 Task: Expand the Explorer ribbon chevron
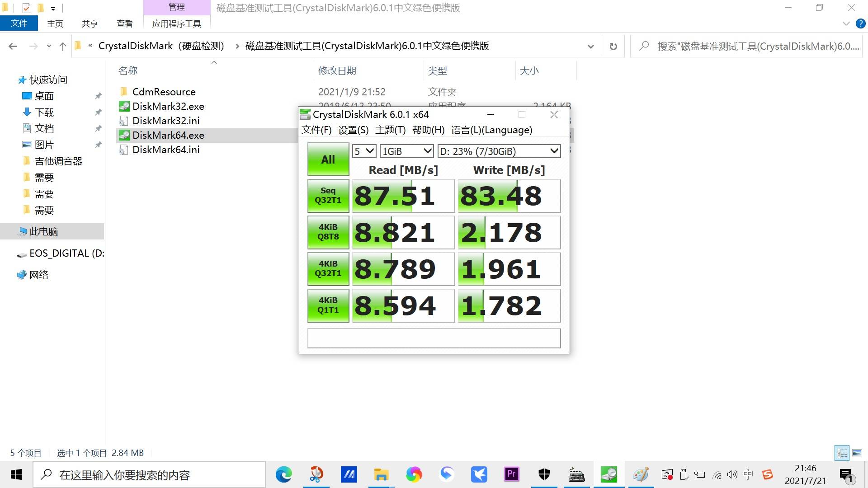[846, 23]
